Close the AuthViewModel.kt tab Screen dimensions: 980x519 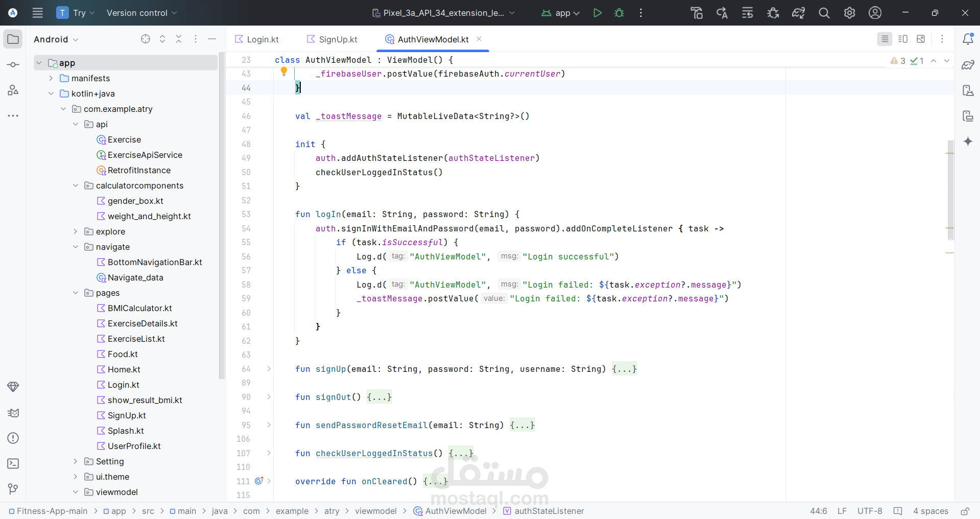tap(479, 39)
